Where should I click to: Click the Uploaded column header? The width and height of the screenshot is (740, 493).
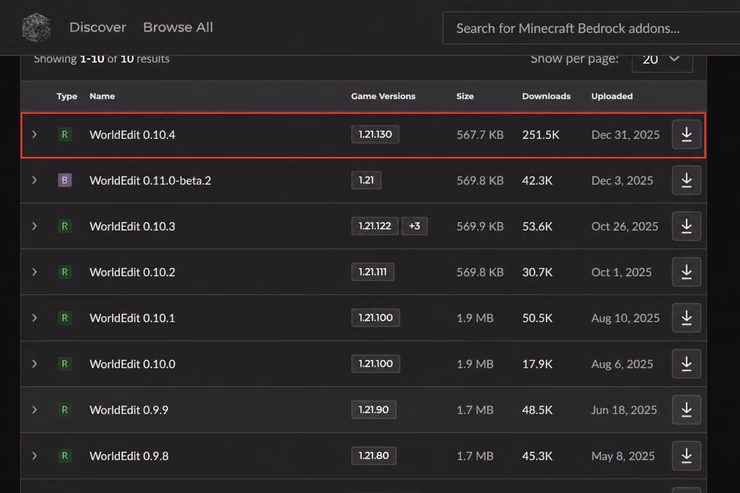coord(612,96)
